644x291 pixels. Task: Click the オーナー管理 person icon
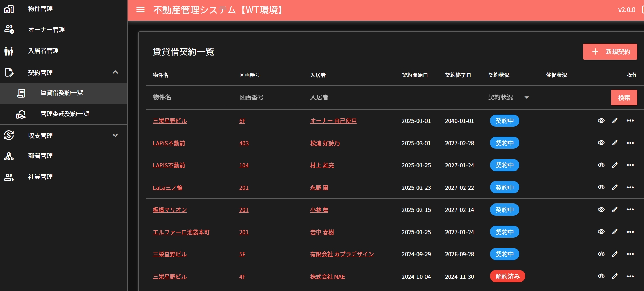(x=9, y=29)
